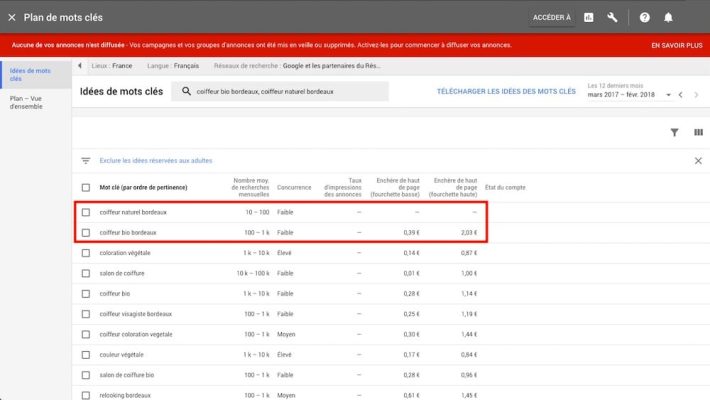The image size is (710, 400).
Task: Check relooking bordeaux row
Action: [86, 395]
